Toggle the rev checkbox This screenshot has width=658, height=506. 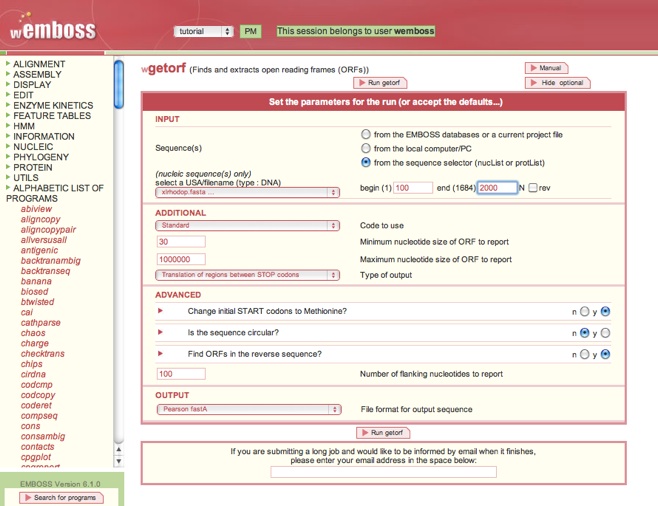tap(533, 188)
